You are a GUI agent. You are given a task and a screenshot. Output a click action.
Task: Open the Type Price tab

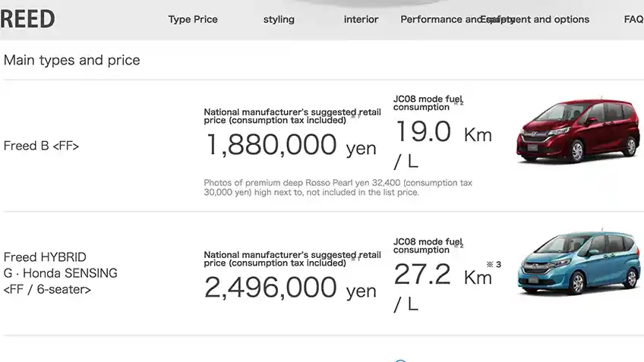(193, 20)
